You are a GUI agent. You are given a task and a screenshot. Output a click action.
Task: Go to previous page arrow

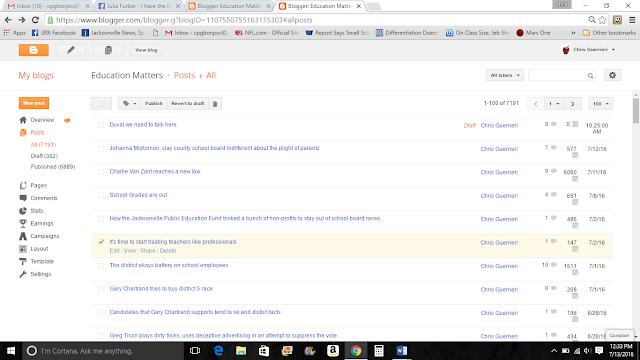(x=536, y=104)
